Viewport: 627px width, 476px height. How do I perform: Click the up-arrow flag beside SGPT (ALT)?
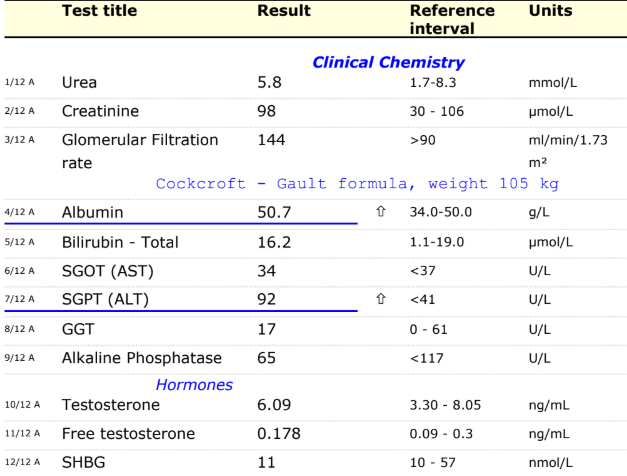[381, 299]
